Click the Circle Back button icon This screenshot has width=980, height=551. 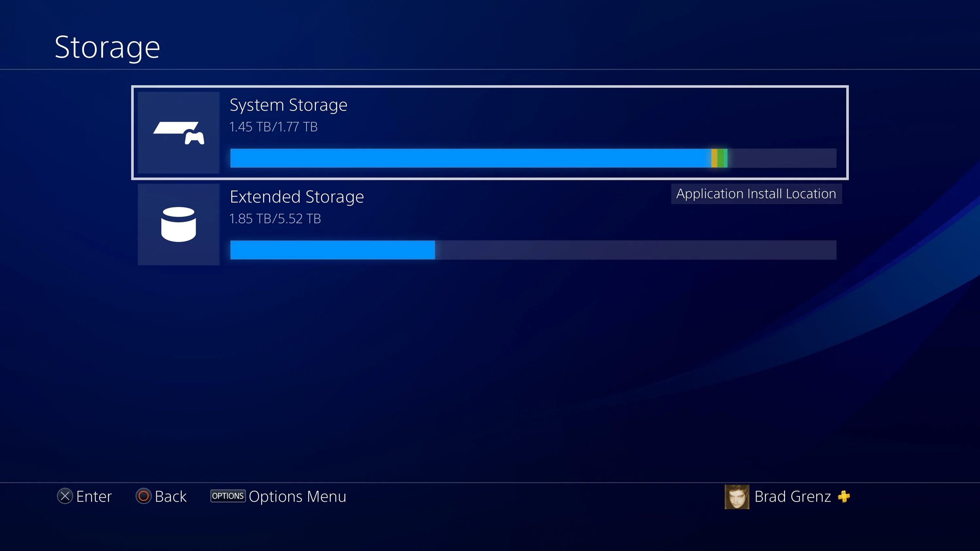tap(141, 496)
